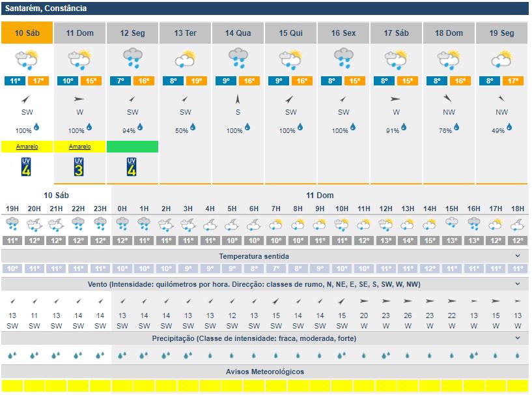This screenshot has width=532, height=395.
Task: Click the UV index 4 icon under 12 Seg
Action: tap(132, 166)
